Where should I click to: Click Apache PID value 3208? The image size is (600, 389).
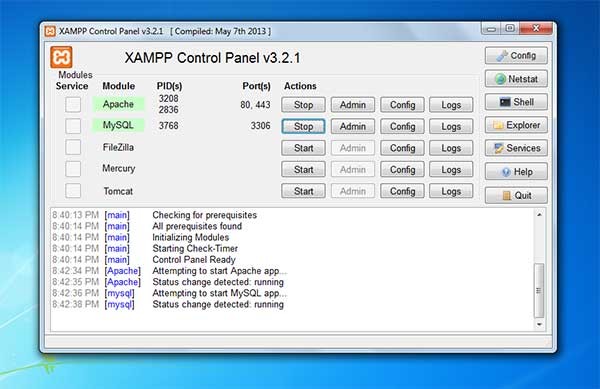click(x=168, y=98)
